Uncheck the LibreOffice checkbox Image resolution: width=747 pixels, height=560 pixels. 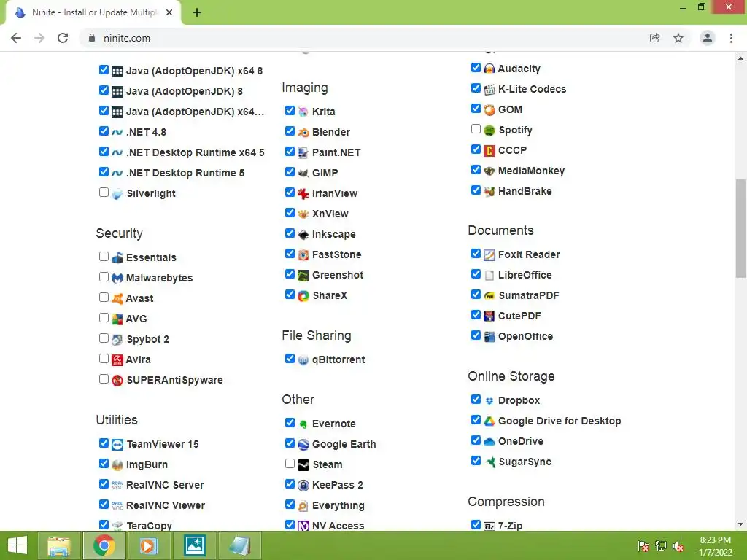point(476,274)
